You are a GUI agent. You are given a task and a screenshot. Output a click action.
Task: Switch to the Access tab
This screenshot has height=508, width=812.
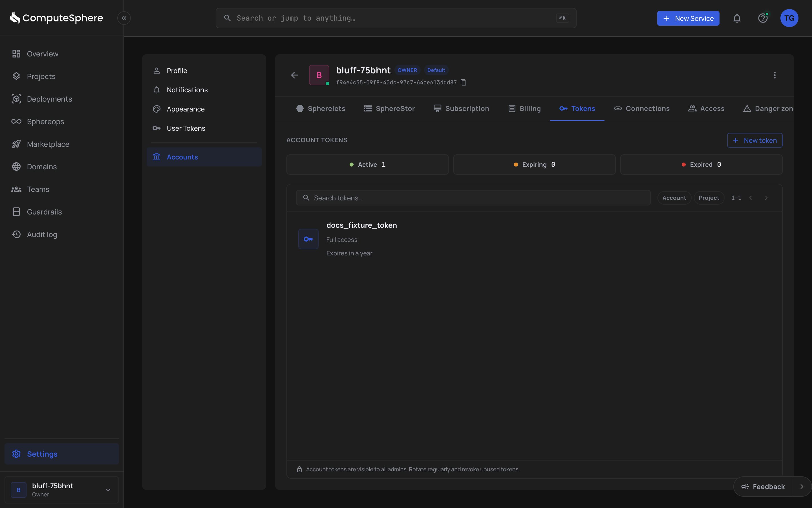706,109
